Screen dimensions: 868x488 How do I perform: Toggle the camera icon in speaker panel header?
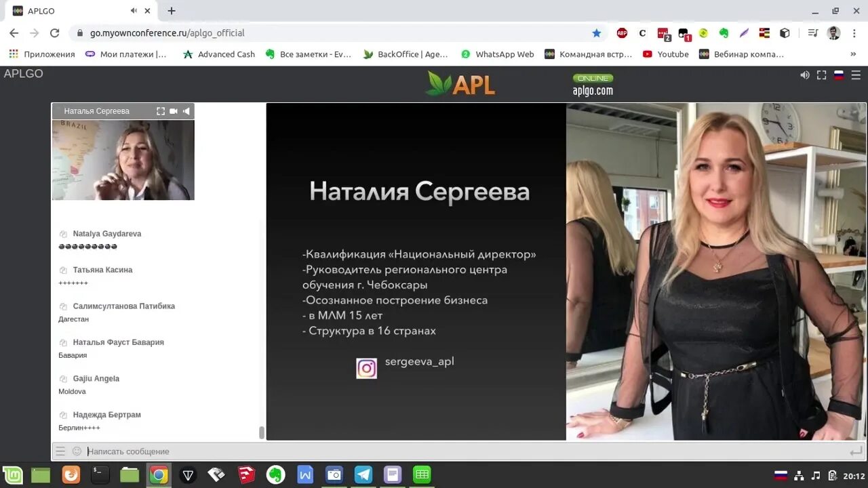[x=174, y=111]
